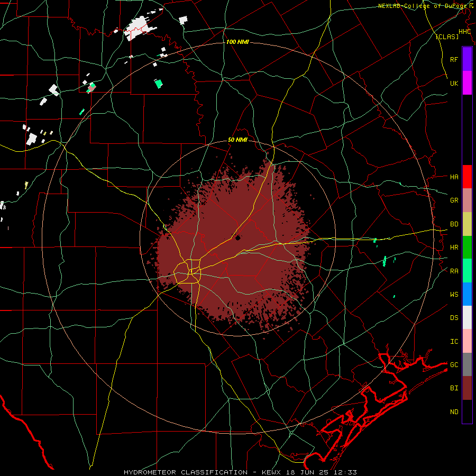This screenshot has height=476, width=476.
Task: Click the 'HHC' product code text
Action: [x=465, y=32]
